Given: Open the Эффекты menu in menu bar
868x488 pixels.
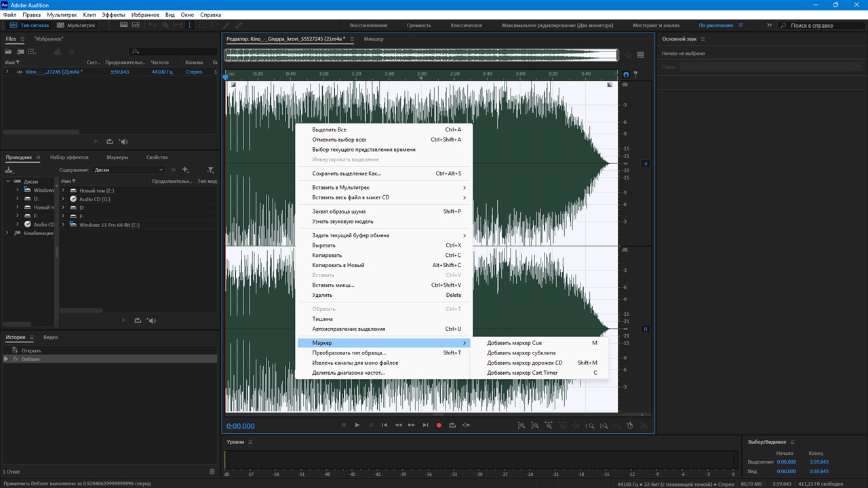Looking at the screenshot, I should point(113,14).
